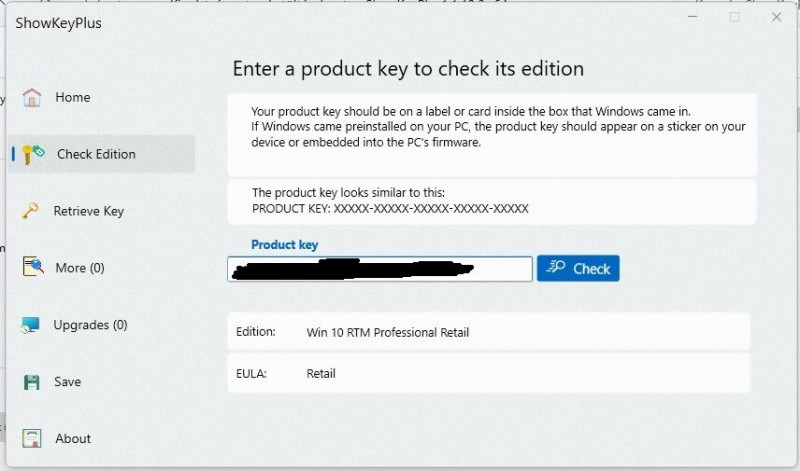Choose the Save menu entry
The height and width of the screenshot is (471, 800).
click(68, 382)
